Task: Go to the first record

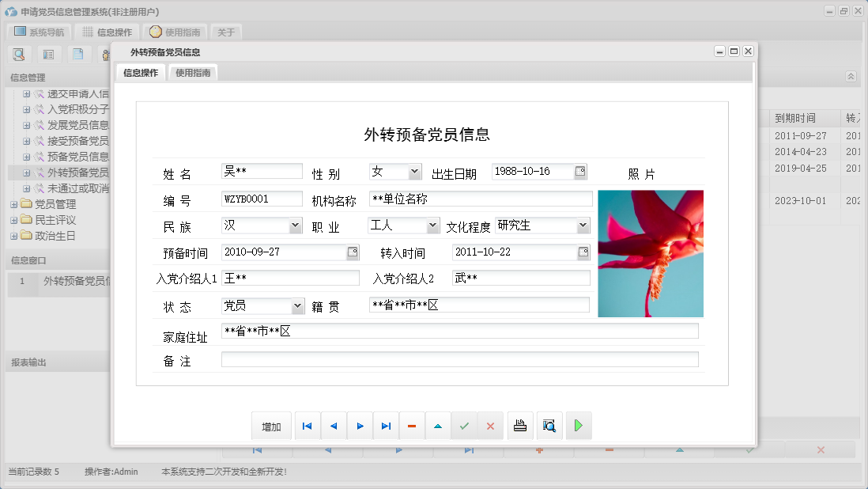Action: 308,426
